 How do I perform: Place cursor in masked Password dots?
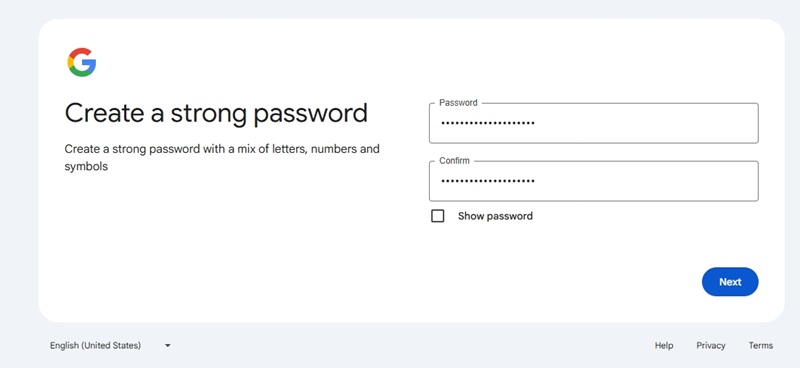(x=488, y=123)
